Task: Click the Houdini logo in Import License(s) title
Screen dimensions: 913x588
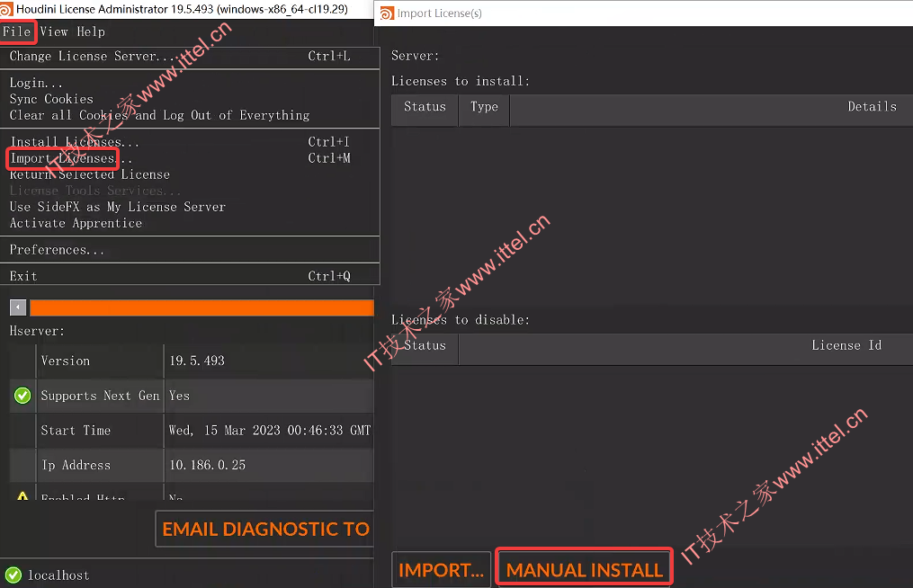Action: click(387, 13)
